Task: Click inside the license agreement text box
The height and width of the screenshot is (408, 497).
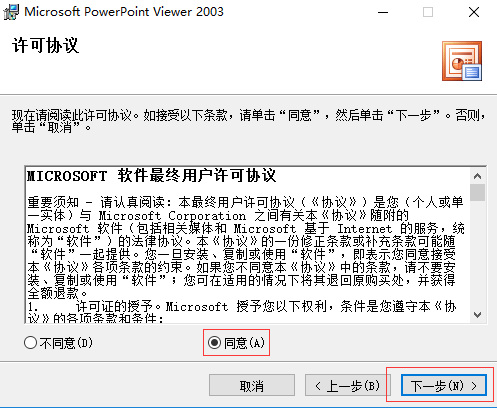Action: point(248,245)
